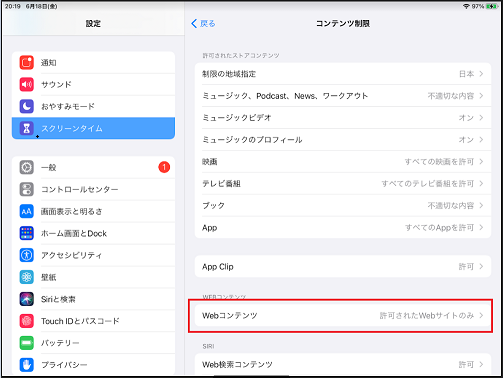Open 画面表示と明るさ settings
The height and width of the screenshot is (378, 503).
[x=93, y=211]
